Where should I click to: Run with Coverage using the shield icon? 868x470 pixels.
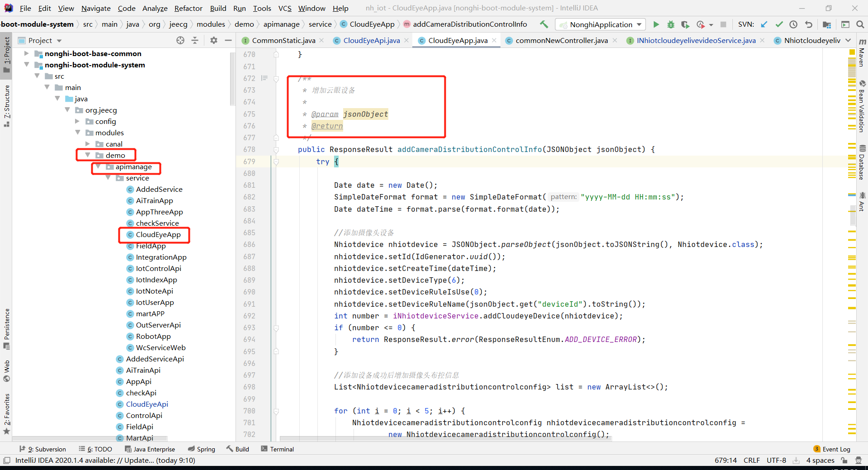(x=685, y=24)
